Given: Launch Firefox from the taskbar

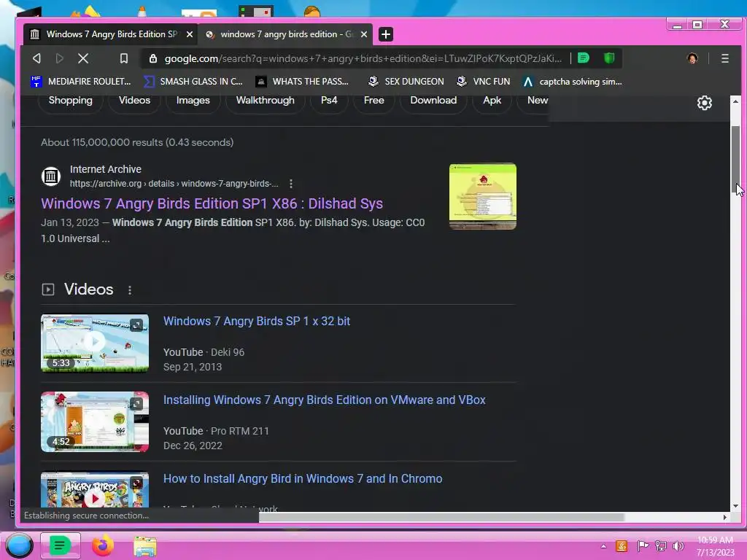Looking at the screenshot, I should click(102, 545).
